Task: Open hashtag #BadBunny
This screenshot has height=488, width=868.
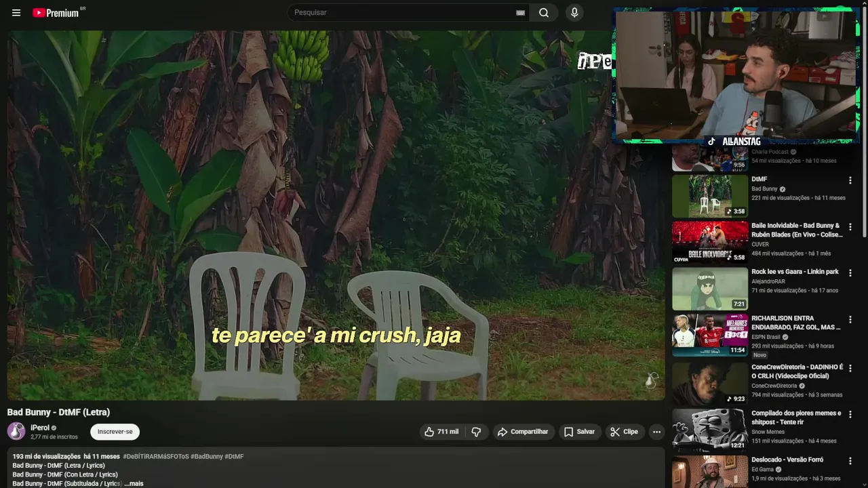Action: (206, 456)
